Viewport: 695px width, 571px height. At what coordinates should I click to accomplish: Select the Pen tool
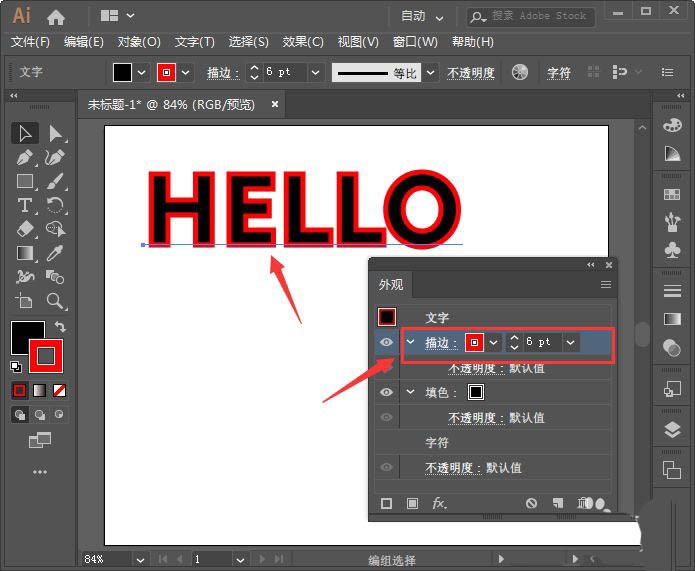pyautogui.click(x=25, y=157)
